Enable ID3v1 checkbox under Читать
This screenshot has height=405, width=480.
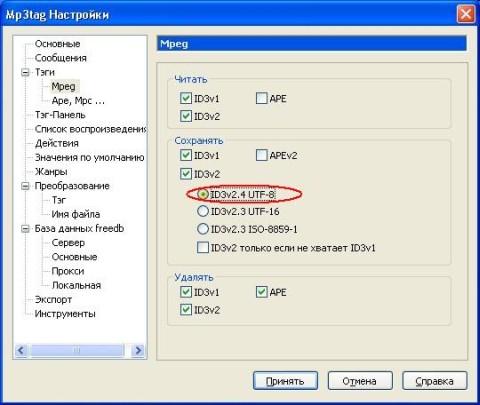186,98
